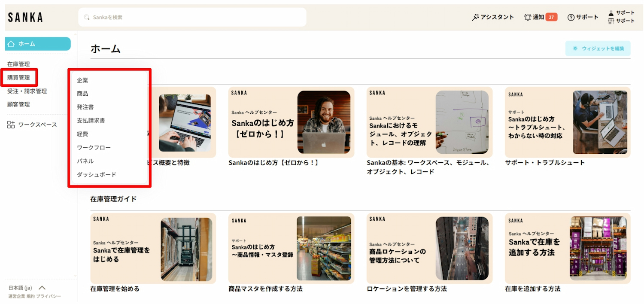
Task: Click the ワークスペース grid icon
Action: (x=11, y=125)
